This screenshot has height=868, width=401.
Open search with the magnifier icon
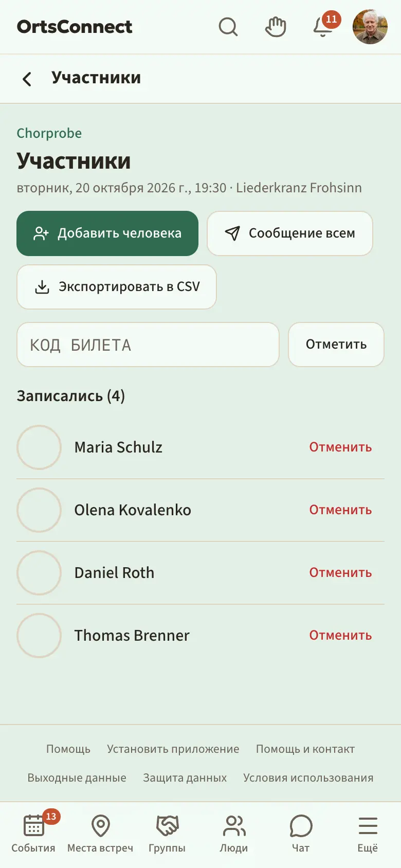(x=228, y=27)
